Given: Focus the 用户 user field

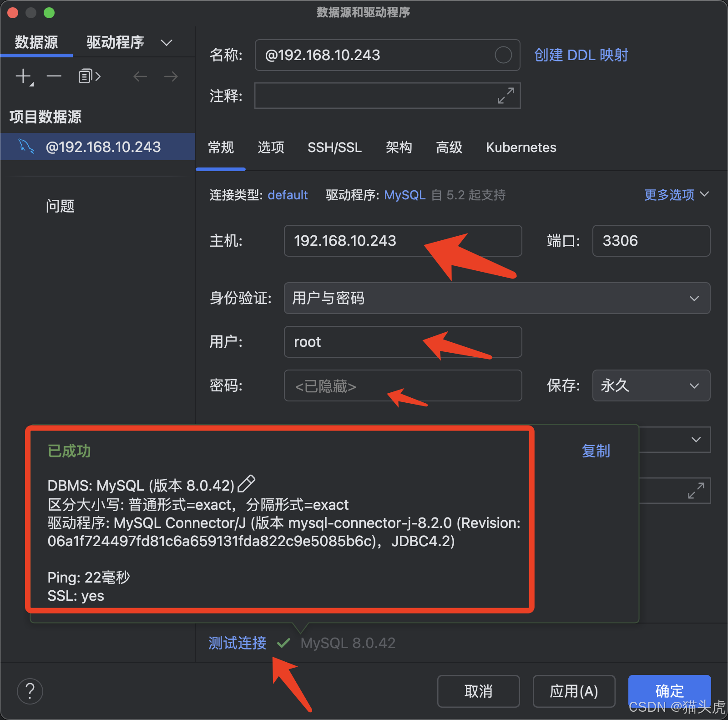Looking at the screenshot, I should [403, 342].
